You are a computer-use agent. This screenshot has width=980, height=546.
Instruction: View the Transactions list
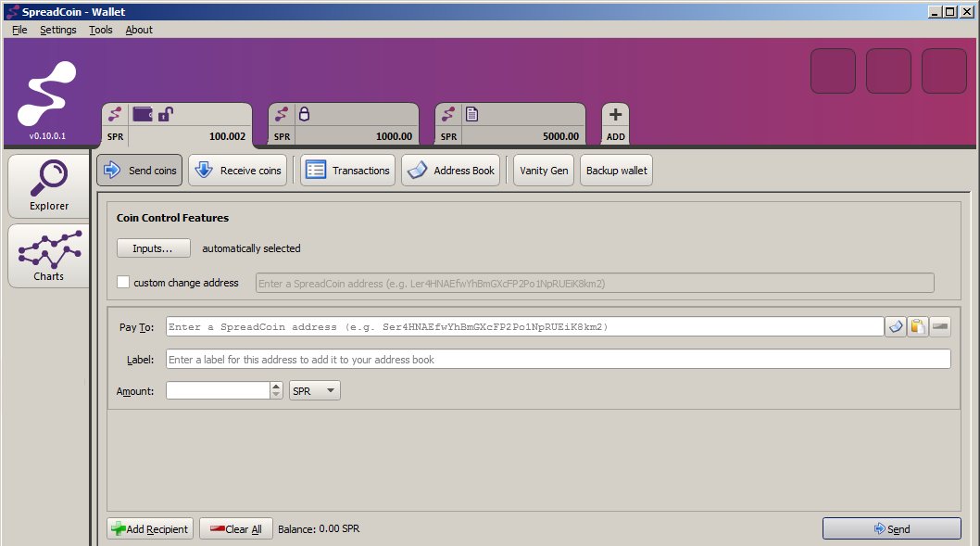(347, 170)
